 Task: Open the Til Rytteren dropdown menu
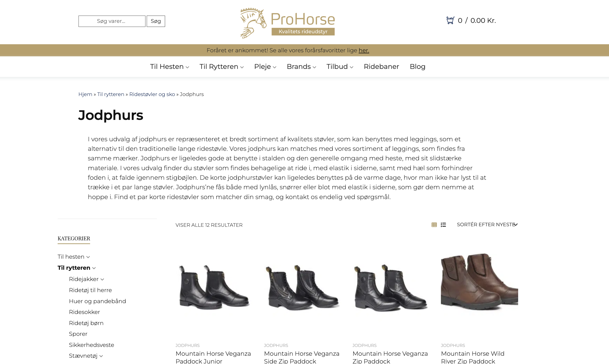click(221, 67)
